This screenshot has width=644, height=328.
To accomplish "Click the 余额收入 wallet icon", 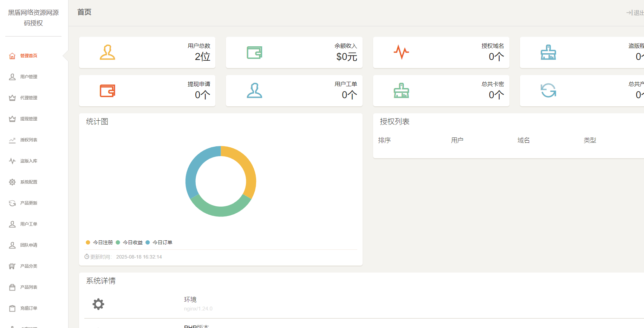I will pos(254,53).
